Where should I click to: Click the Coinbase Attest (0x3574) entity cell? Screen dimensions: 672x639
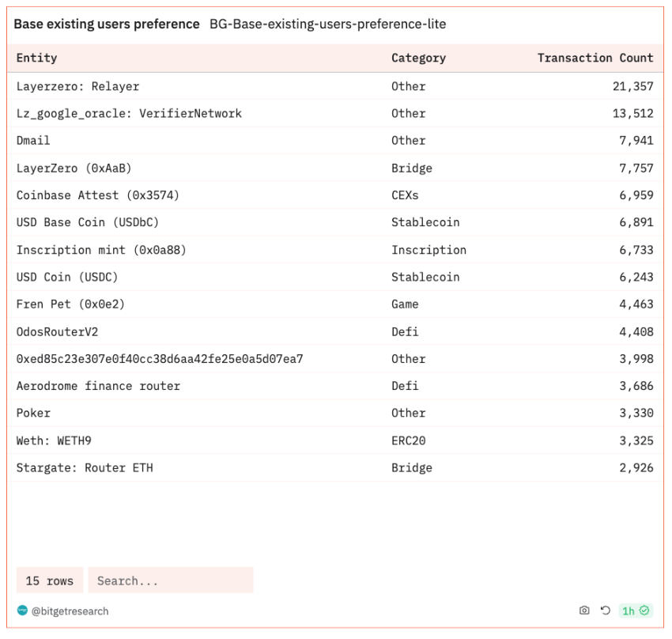91,195
